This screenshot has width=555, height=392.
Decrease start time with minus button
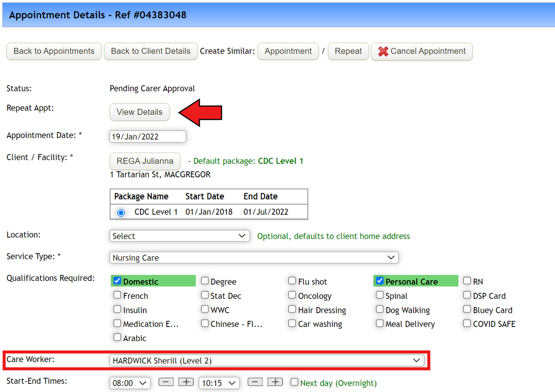point(166,382)
